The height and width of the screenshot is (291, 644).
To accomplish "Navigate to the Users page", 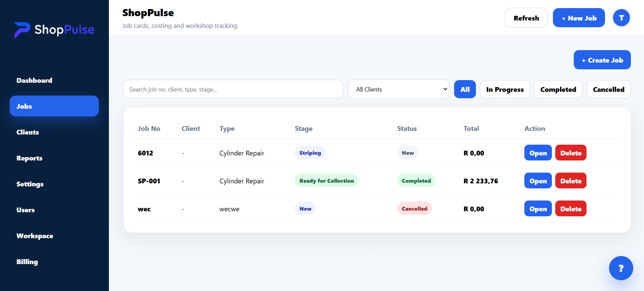I will pyautogui.click(x=26, y=210).
